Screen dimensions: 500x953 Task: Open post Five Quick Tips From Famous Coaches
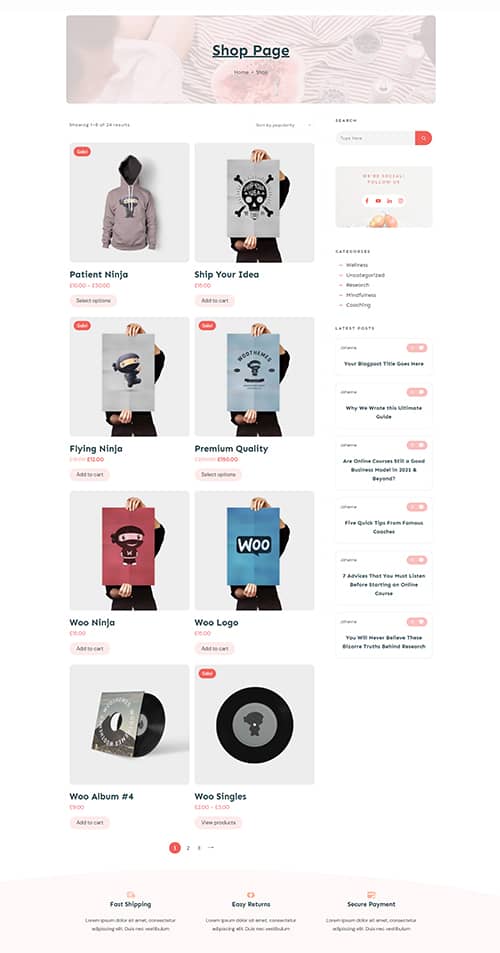pos(384,527)
